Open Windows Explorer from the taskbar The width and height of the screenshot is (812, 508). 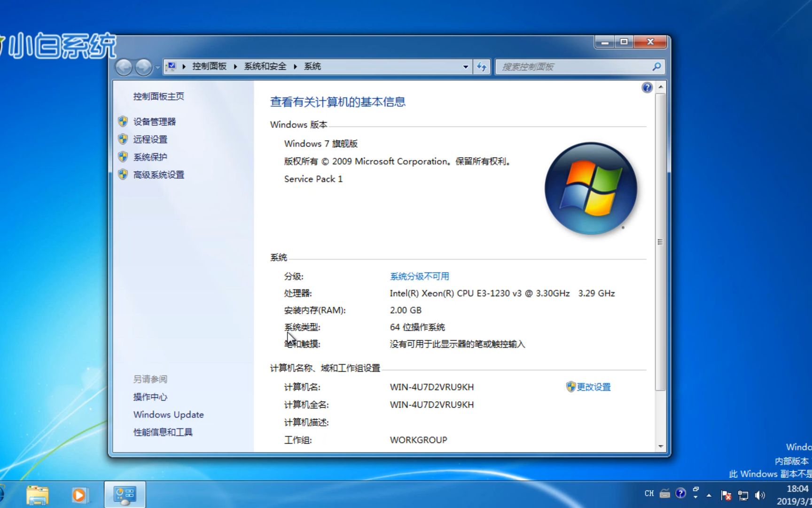pos(38,495)
